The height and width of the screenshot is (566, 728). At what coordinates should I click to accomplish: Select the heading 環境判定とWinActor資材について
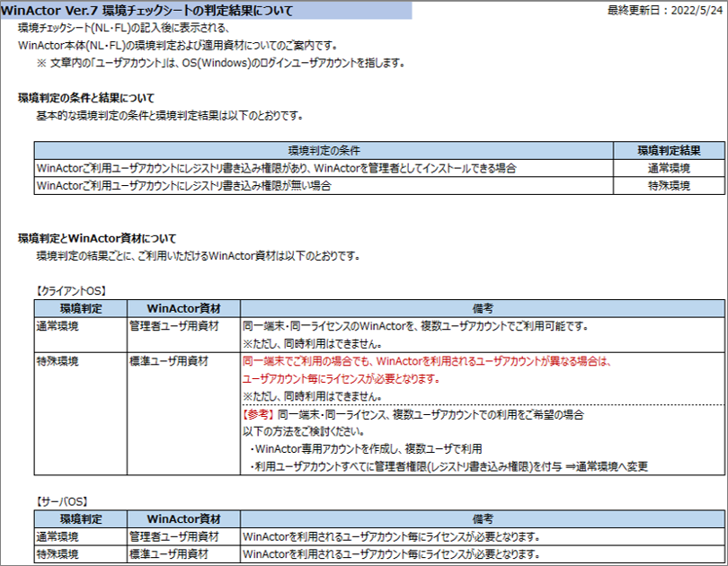(x=97, y=238)
